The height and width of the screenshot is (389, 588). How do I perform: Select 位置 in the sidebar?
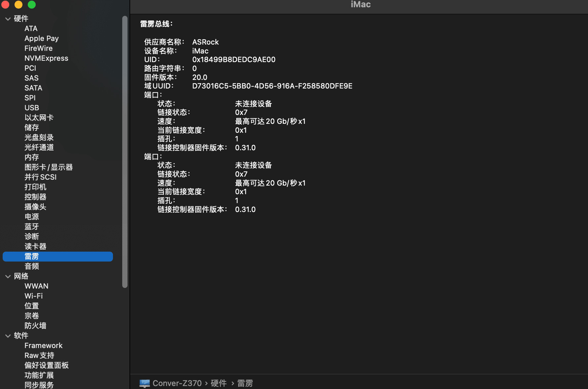[x=32, y=306]
